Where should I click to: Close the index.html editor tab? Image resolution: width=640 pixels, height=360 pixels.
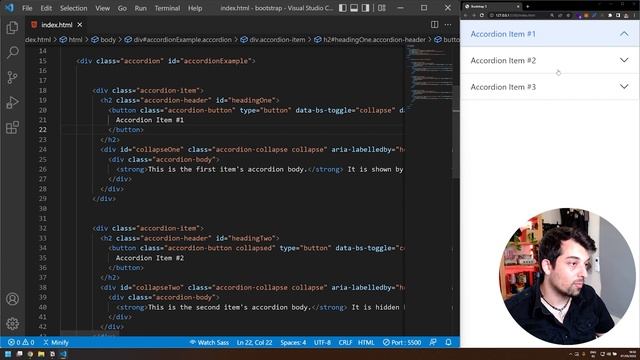click(x=80, y=25)
